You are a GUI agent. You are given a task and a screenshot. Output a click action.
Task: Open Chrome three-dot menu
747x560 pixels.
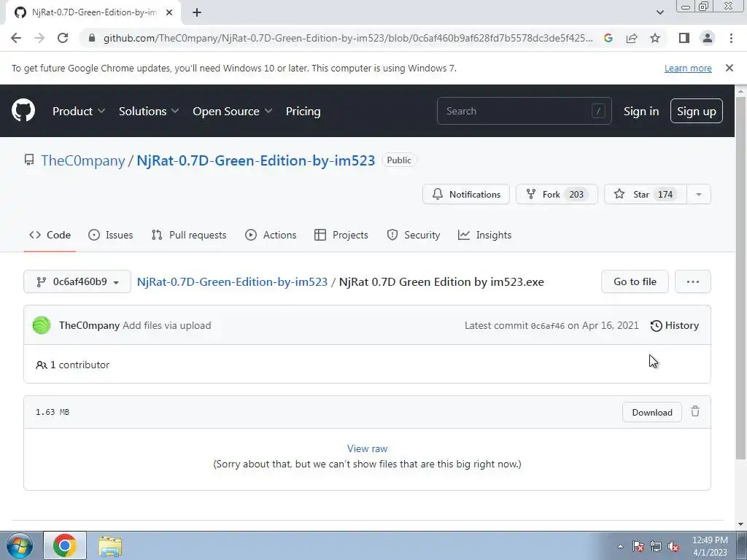tap(731, 38)
